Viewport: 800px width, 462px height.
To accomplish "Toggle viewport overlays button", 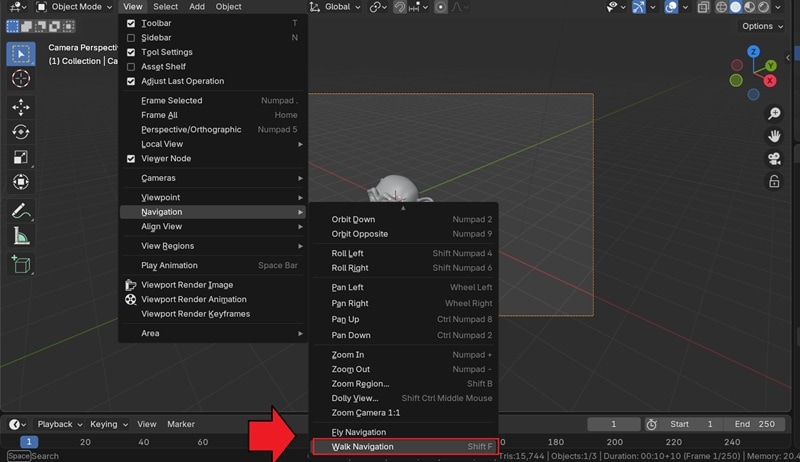I will [x=671, y=7].
